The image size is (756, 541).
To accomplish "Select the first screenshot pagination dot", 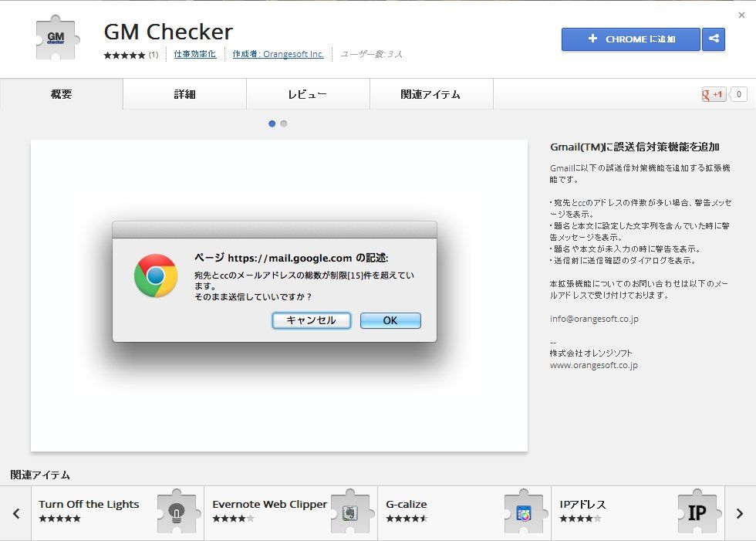I will point(272,124).
